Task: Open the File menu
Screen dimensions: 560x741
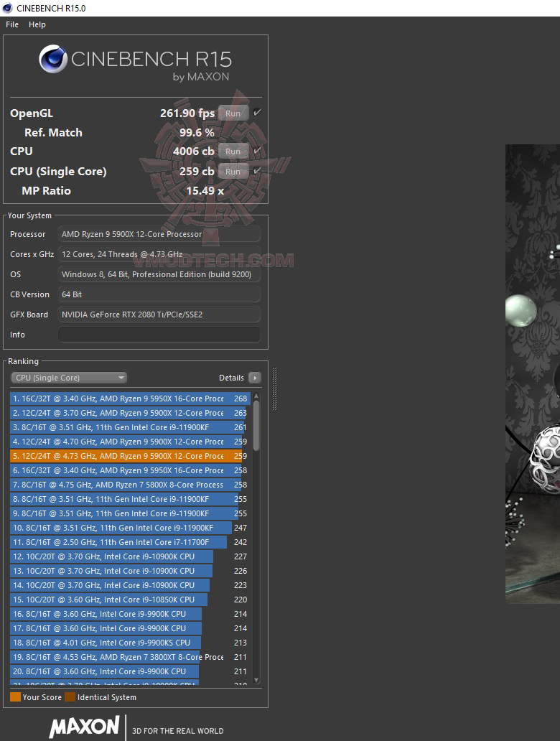Action: click(x=11, y=24)
